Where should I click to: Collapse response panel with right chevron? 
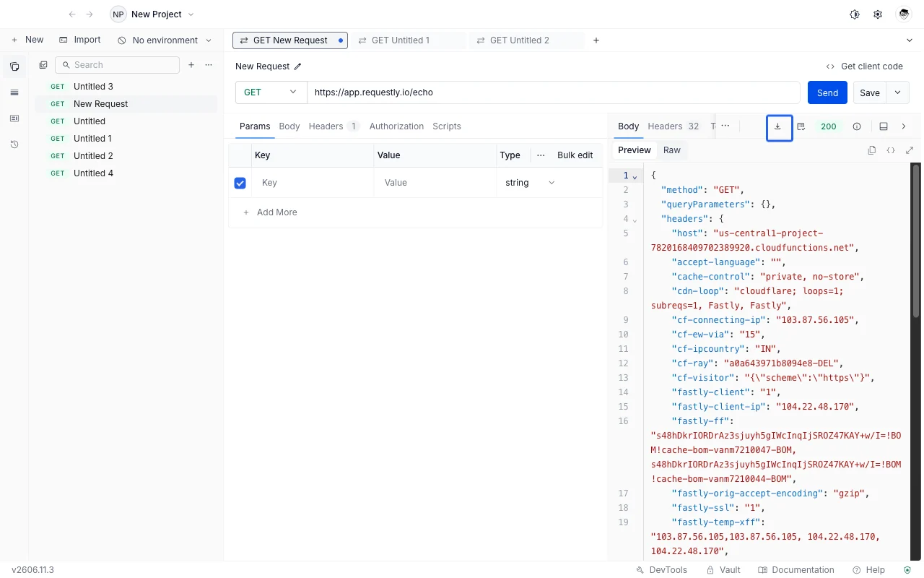(x=904, y=126)
